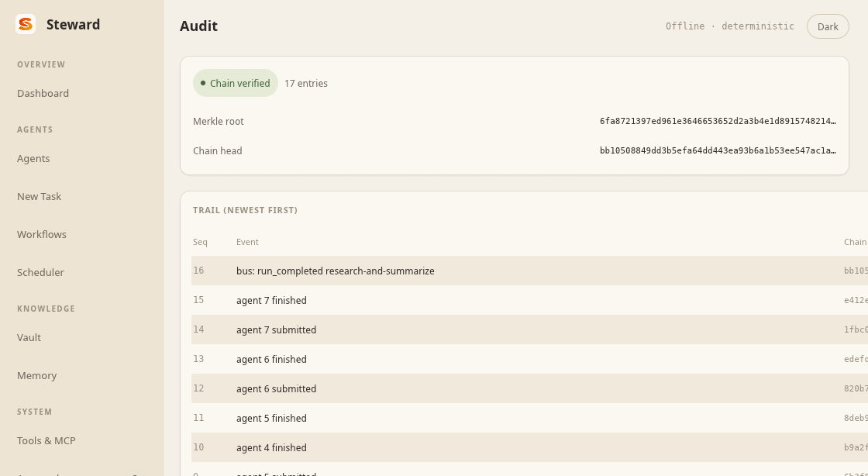Screen dimensions: 868x476
Task: Open the Vault knowledge page
Action: [29, 338]
